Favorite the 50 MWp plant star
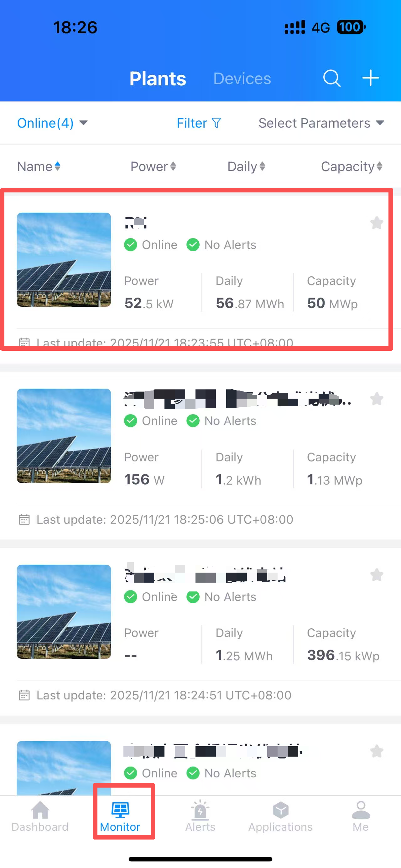The height and width of the screenshot is (868, 401). click(x=376, y=223)
